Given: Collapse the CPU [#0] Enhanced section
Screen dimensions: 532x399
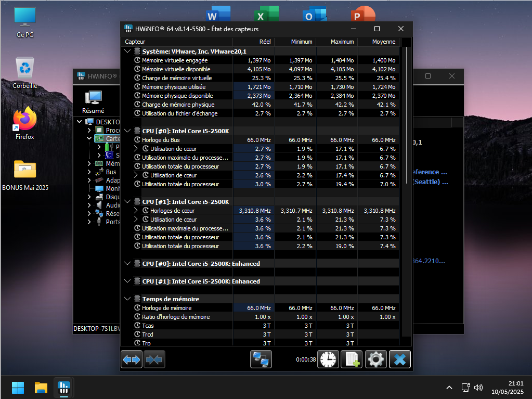Looking at the screenshot, I should click(x=127, y=264).
